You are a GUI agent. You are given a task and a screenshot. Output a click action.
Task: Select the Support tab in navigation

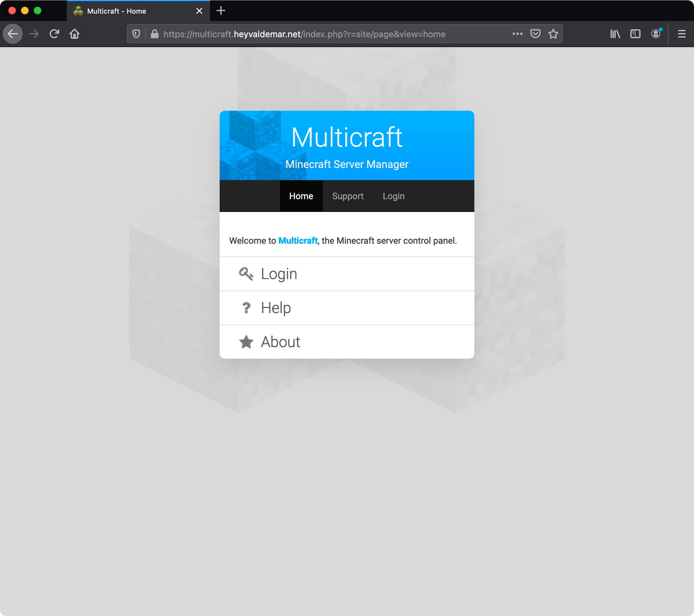click(348, 196)
